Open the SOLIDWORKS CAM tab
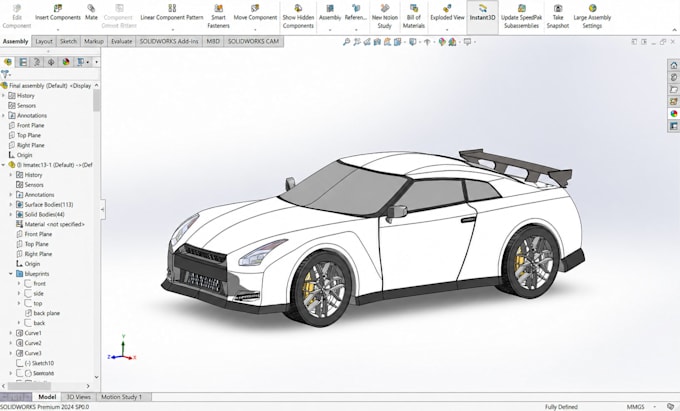The image size is (680, 411). tap(253, 41)
